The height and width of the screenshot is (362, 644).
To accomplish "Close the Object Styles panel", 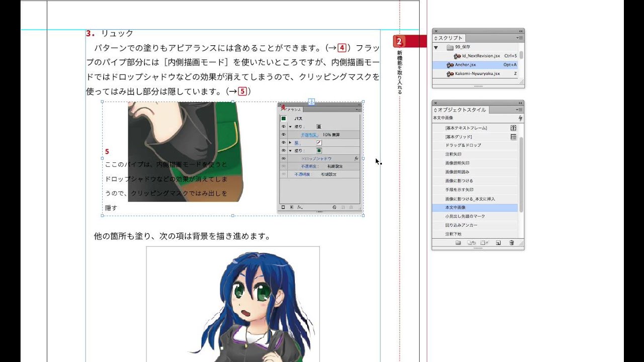I will click(435, 103).
